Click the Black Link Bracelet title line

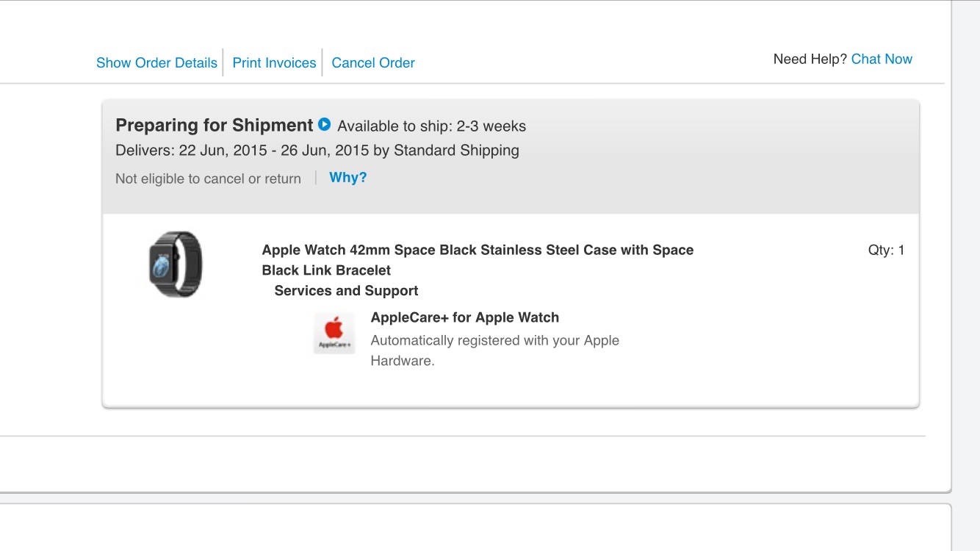pos(326,270)
